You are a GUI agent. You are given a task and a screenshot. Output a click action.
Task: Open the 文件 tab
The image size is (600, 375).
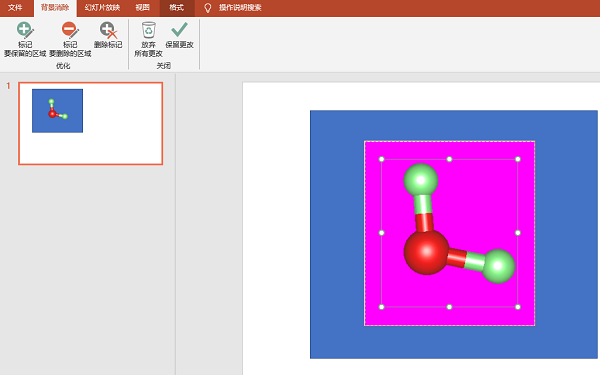[15, 8]
